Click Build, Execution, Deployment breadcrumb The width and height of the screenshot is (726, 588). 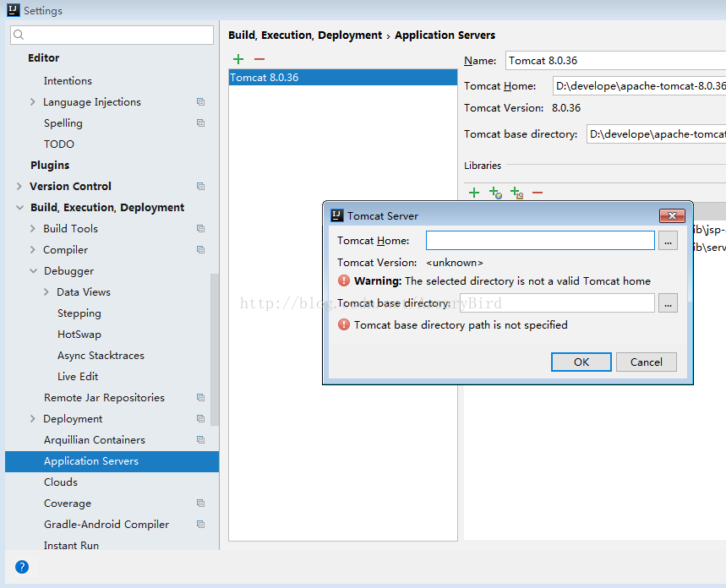pos(305,35)
